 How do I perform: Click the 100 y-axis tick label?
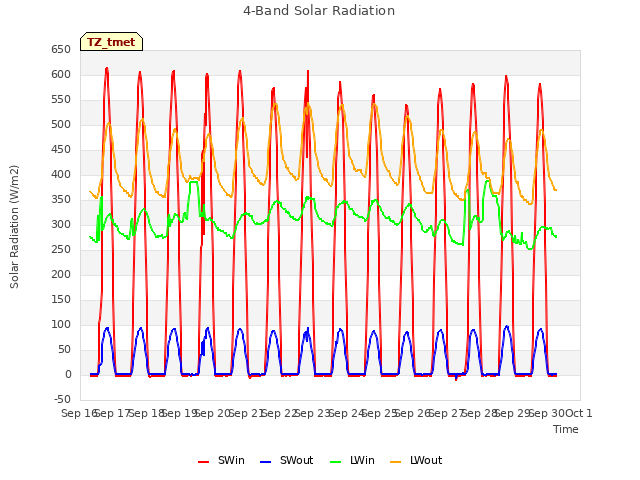[61, 324]
